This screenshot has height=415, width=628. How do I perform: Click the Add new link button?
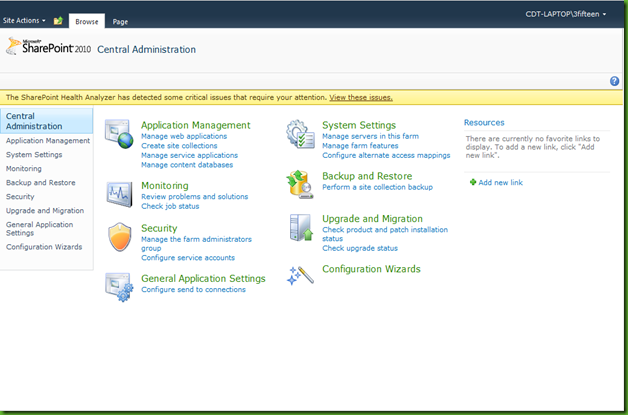point(500,183)
